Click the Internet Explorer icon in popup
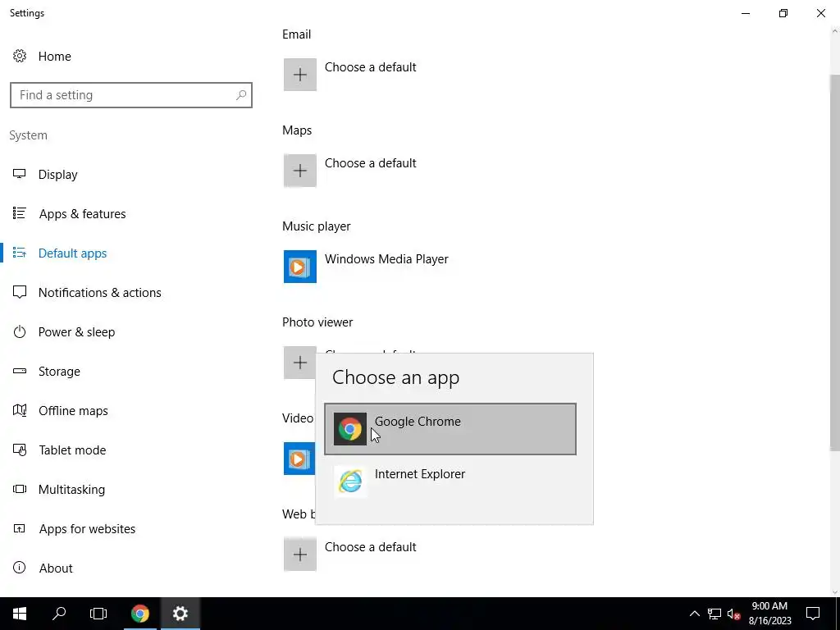Image resolution: width=840 pixels, height=630 pixels. 349,481
